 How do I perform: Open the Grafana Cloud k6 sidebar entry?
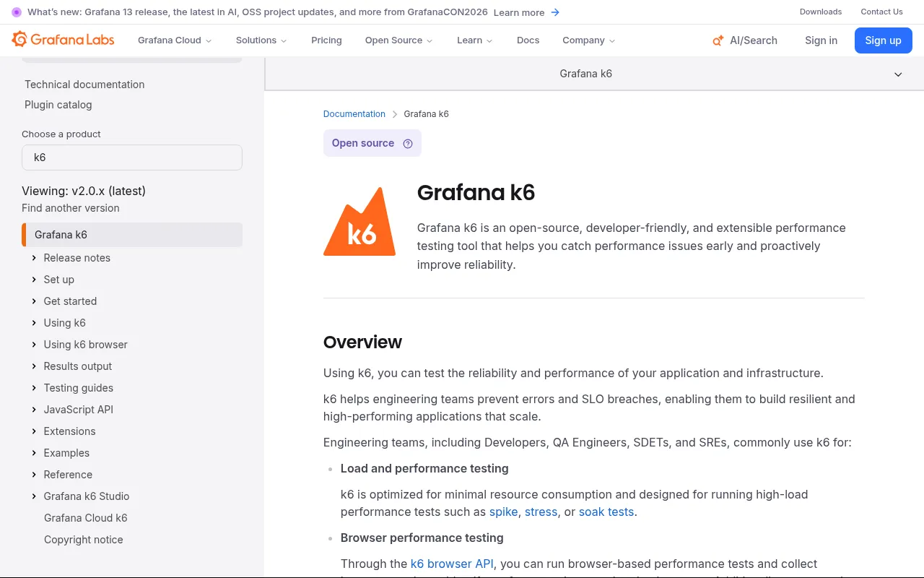point(86,518)
